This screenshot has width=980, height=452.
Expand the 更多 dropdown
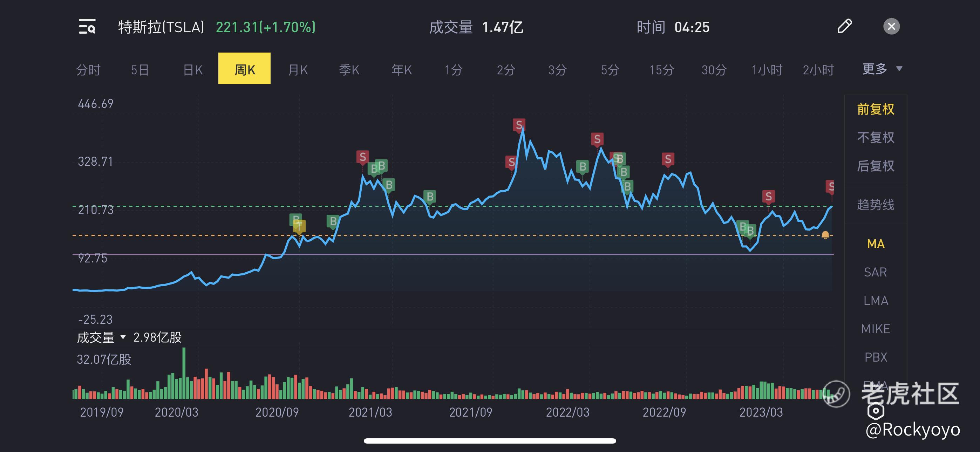click(882, 69)
